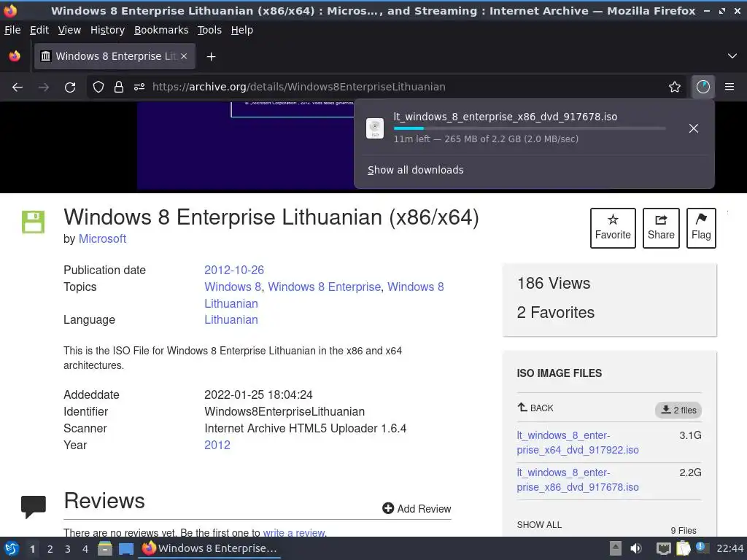Image resolution: width=747 pixels, height=560 pixels.
Task: Open the File menu
Action: coord(12,30)
